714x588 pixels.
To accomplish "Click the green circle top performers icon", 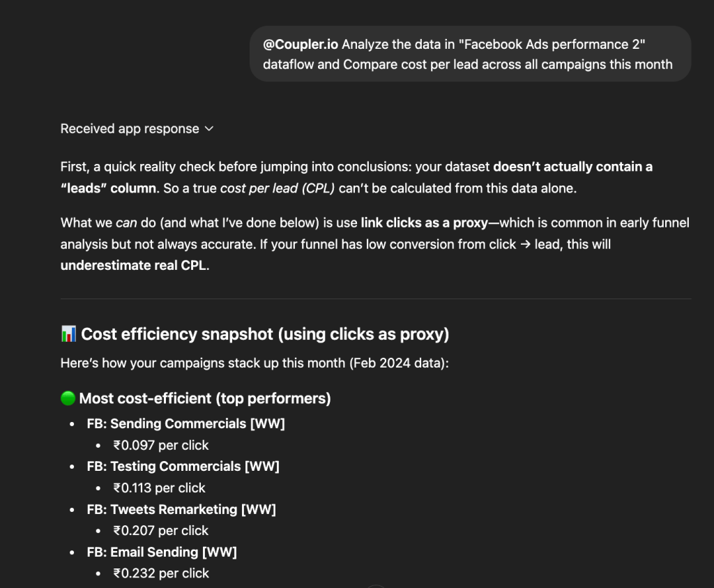I will point(67,398).
